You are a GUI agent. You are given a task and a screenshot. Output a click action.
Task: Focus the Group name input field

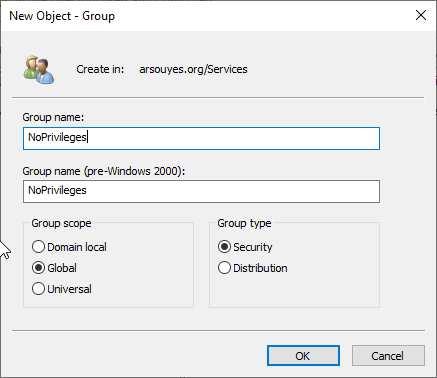pos(201,138)
